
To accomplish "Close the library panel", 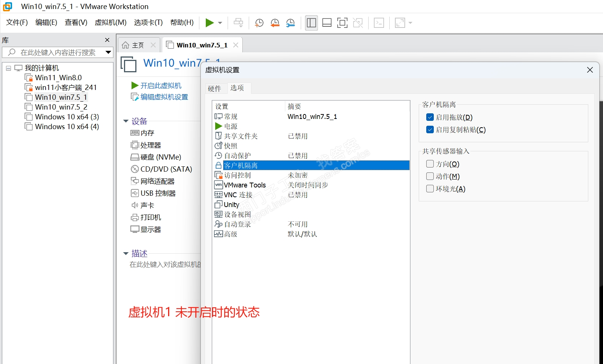I will point(107,40).
